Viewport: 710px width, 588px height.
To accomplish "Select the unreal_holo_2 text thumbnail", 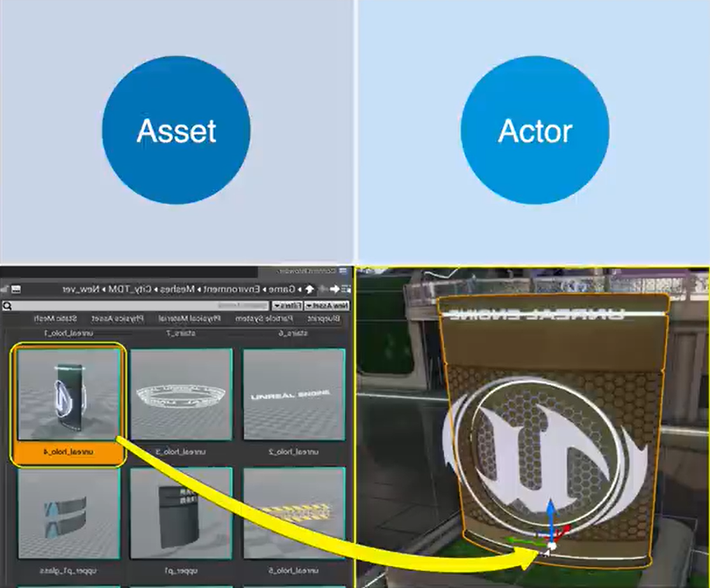I will pyautogui.click(x=294, y=394).
